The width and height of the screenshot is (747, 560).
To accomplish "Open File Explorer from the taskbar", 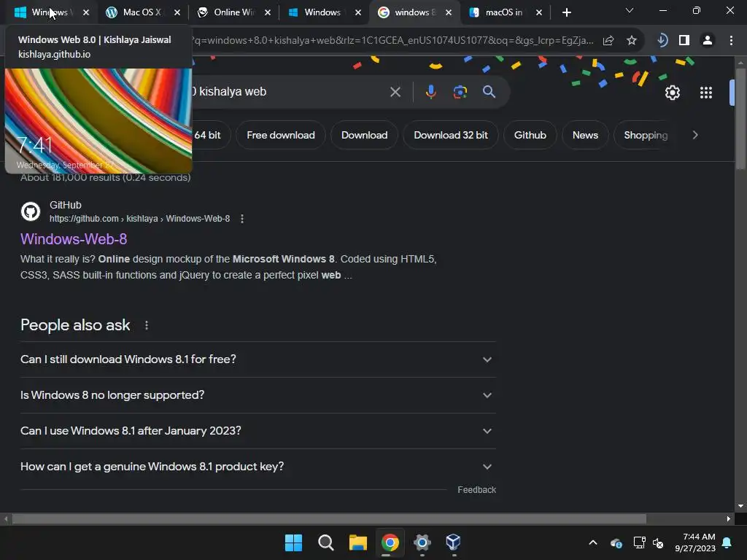I will pos(357,542).
